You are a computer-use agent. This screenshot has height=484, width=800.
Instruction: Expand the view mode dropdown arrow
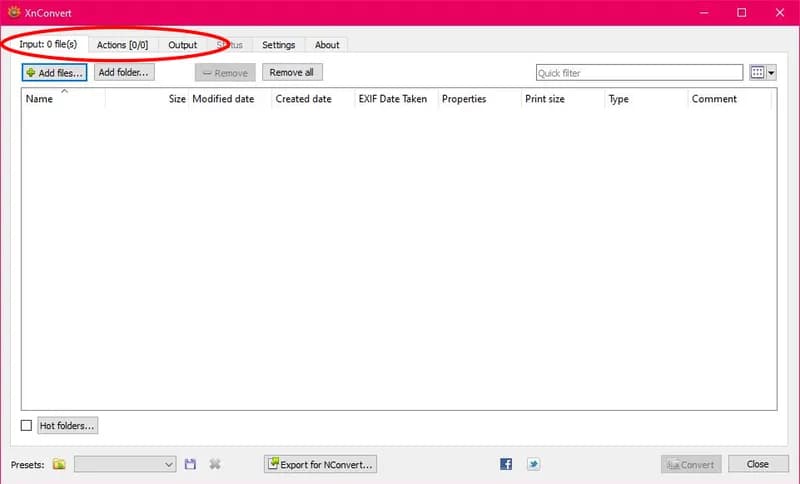[771, 73]
